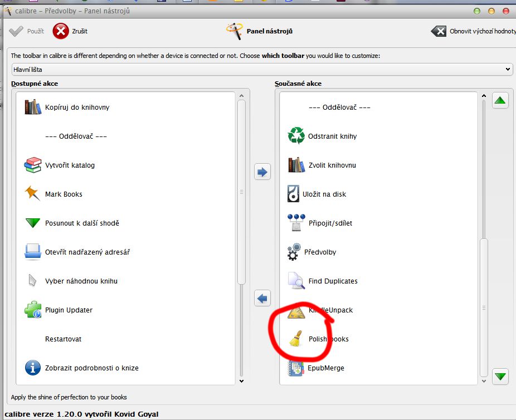Select the EpubMerge text label

(x=326, y=368)
